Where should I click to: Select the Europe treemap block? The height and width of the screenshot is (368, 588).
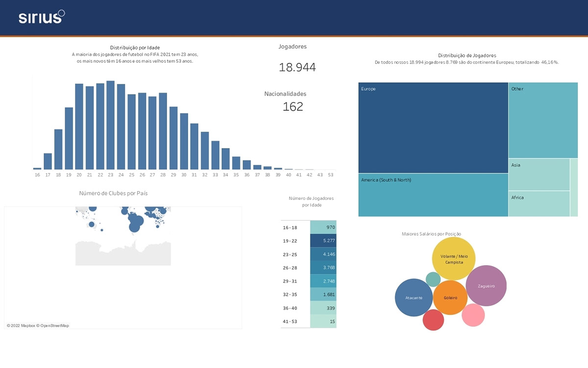[x=433, y=127]
